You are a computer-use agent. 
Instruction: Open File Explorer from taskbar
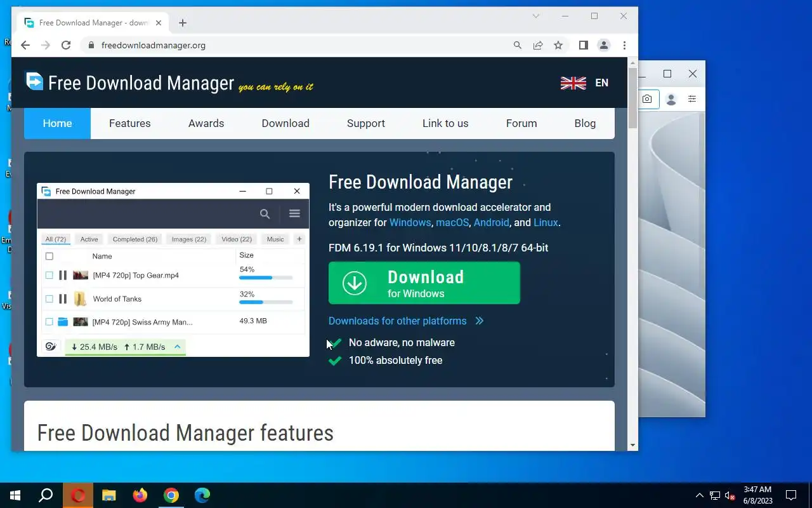coord(109,495)
